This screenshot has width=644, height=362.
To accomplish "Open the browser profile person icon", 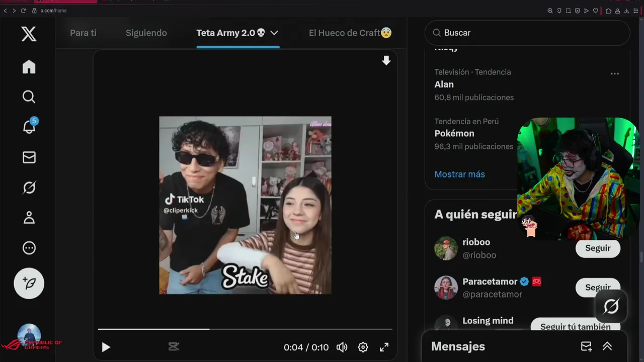I will click(617, 11).
